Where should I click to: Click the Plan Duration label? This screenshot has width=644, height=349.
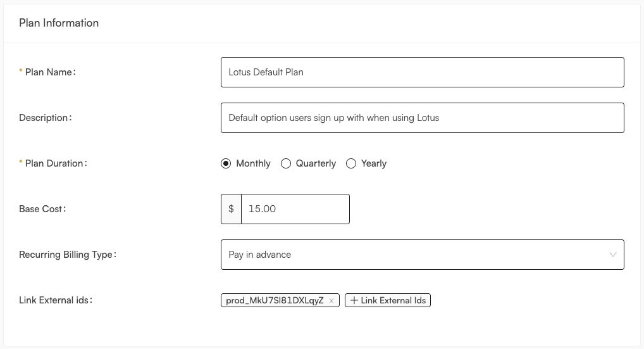click(x=56, y=163)
